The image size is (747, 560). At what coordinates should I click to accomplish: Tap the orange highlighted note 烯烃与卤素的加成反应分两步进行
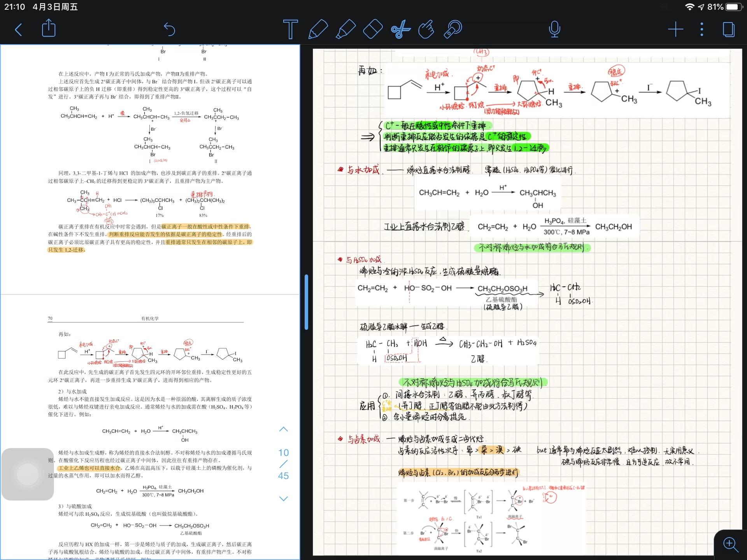(x=458, y=472)
